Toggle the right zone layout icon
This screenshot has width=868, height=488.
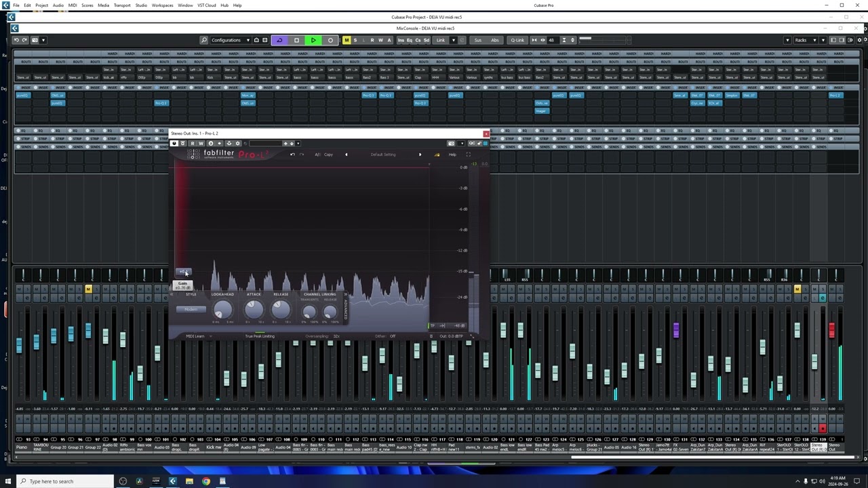pos(842,40)
